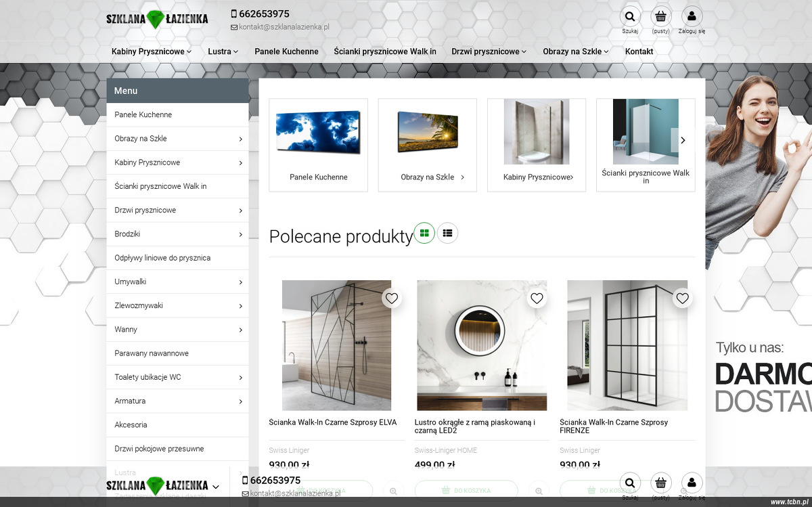Click the Szukaj search icon in top header
Image resolution: width=812 pixels, height=507 pixels.
point(630,16)
